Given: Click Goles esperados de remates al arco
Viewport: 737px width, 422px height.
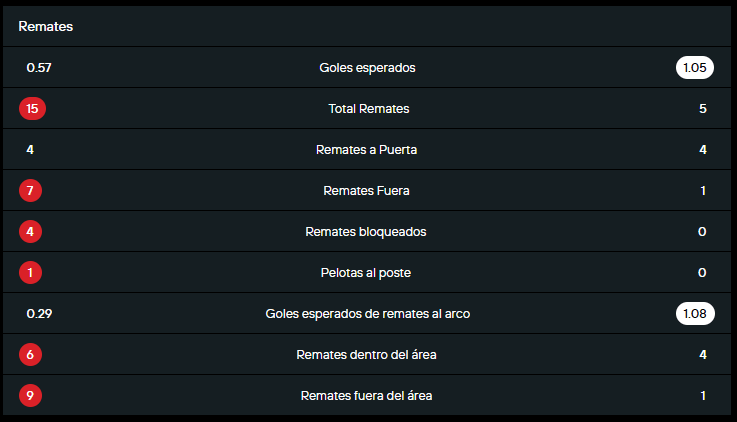Looking at the screenshot, I should pos(368,313).
